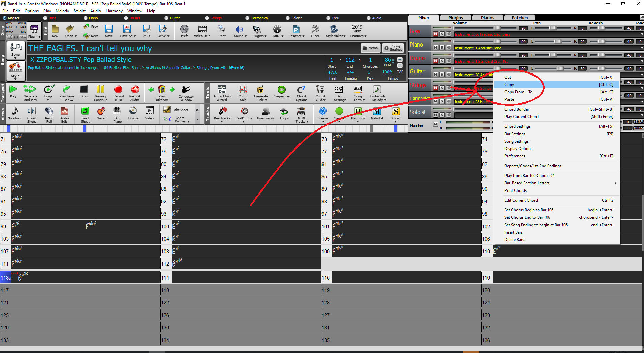
Task: Click the Record Audio button
Action: pos(134,93)
